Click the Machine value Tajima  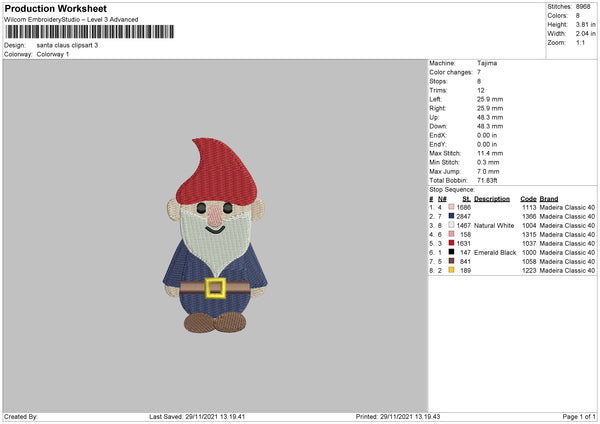[x=488, y=62]
